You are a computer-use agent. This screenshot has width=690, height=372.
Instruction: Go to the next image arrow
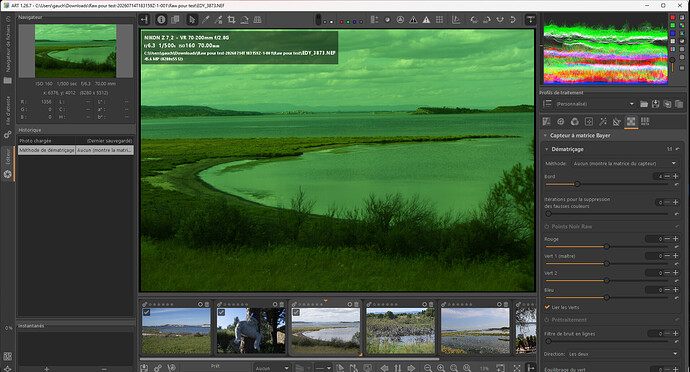tap(411, 368)
